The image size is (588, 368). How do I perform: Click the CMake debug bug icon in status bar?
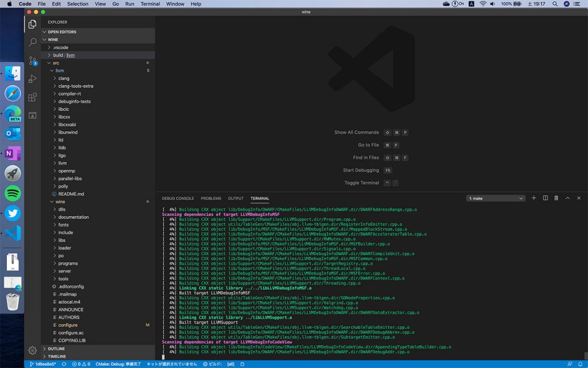(x=242, y=364)
